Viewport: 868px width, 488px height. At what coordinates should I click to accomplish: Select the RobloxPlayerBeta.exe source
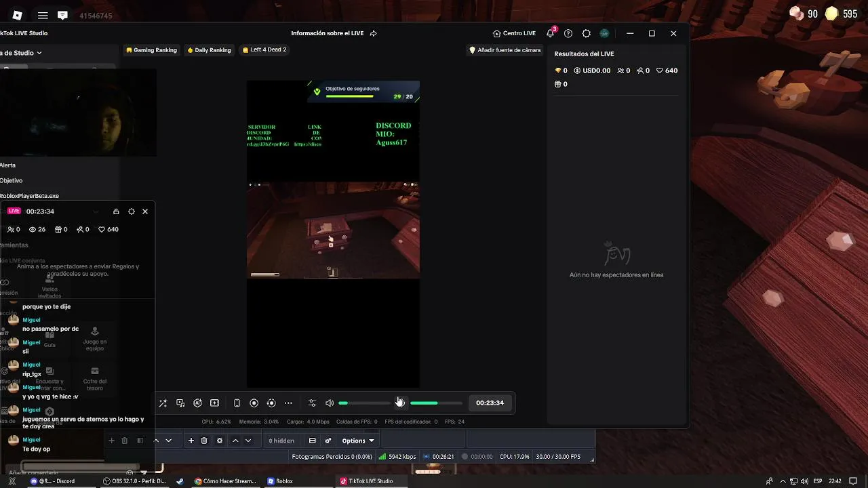point(29,196)
